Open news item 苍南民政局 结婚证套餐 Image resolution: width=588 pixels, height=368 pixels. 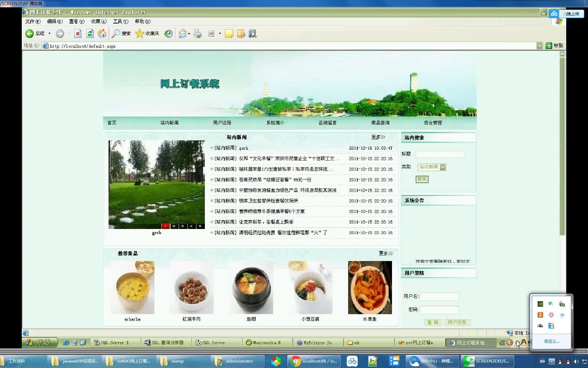[x=275, y=180]
